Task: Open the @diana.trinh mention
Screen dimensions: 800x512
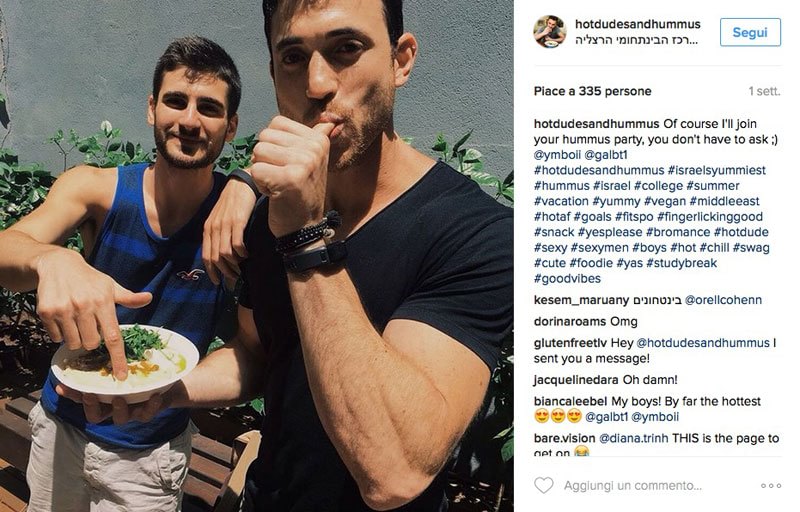Action: 633,438
